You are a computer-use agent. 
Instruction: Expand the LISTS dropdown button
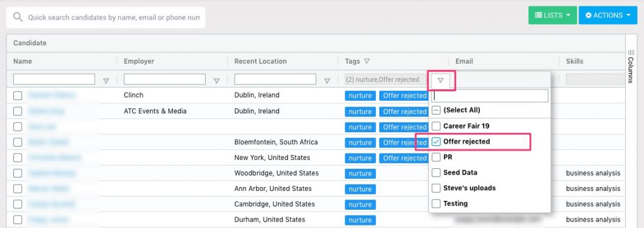pos(552,15)
